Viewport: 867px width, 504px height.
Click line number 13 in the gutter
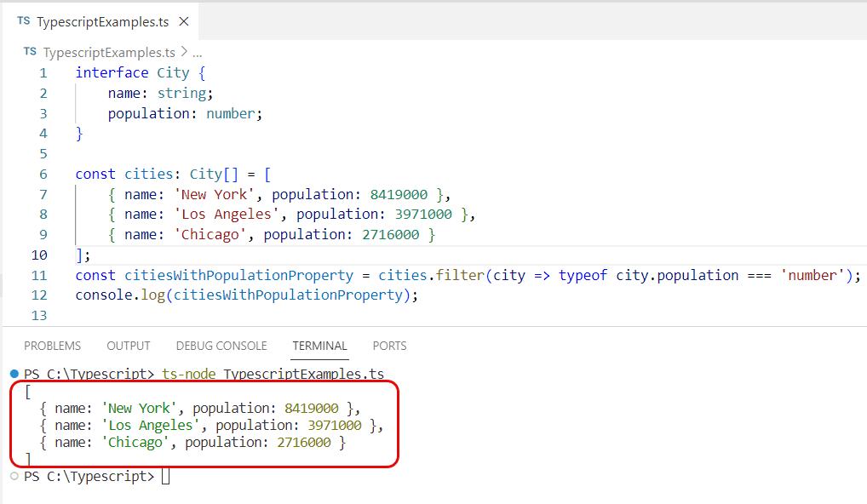click(38, 316)
